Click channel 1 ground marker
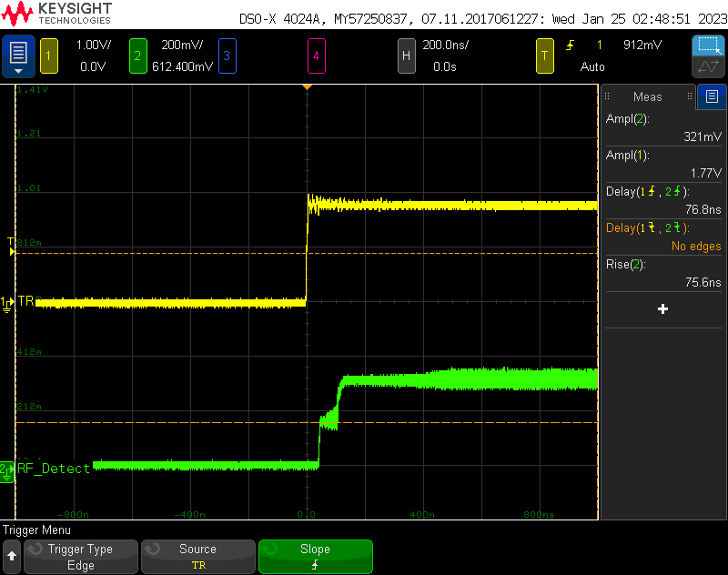Screen dimensions: 728x575 (6, 304)
